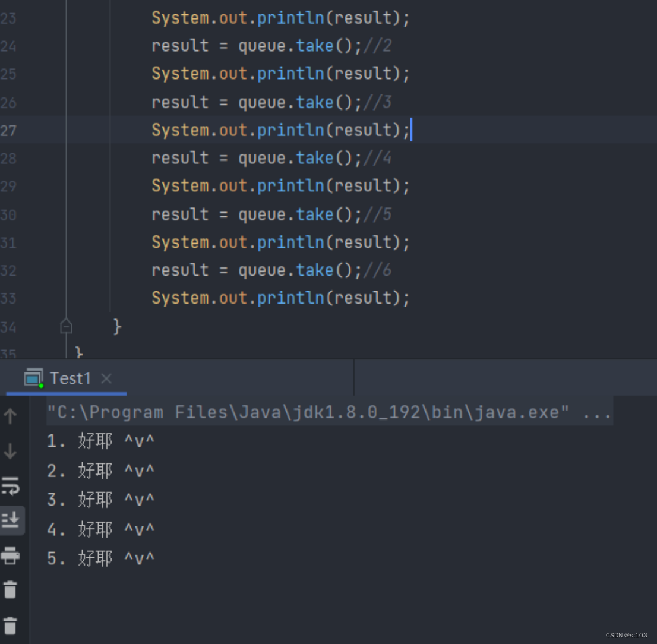
Task: Click the closing brace on line 34
Action: (118, 326)
